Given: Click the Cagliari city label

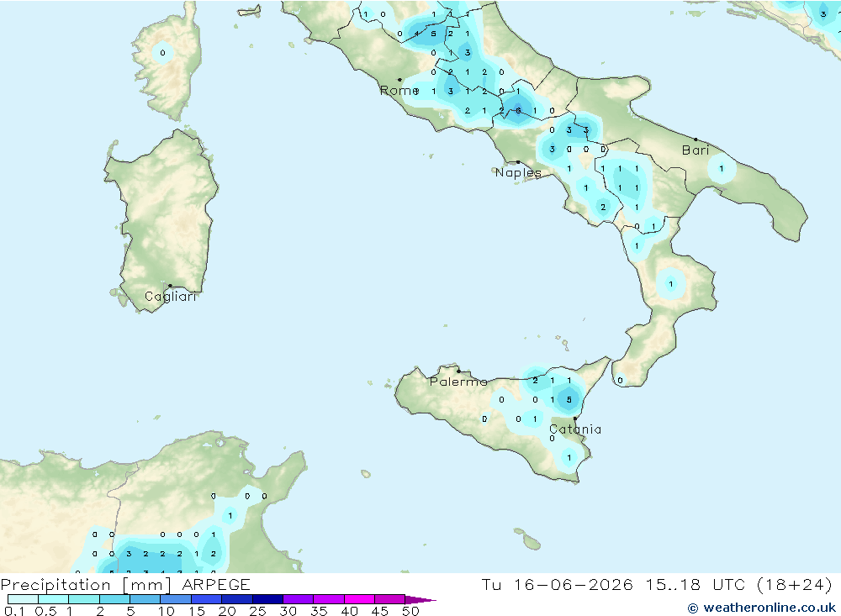Looking at the screenshot, I should [170, 297].
